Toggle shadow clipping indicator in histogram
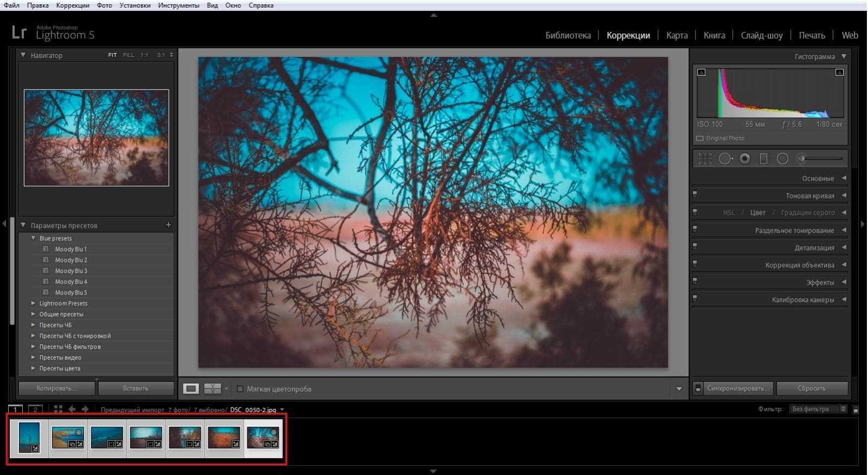Screen dimensions: 868x475 click(701, 73)
